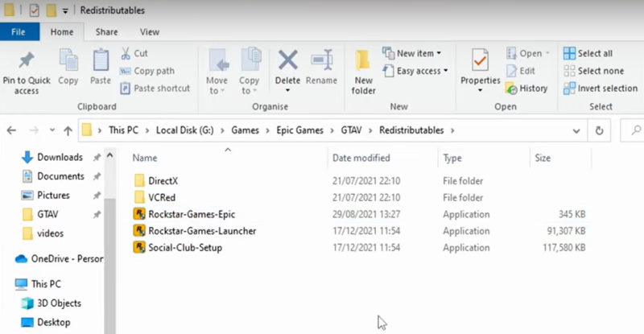This screenshot has height=334, width=644.
Task: Refresh the current folder
Action: point(599,130)
